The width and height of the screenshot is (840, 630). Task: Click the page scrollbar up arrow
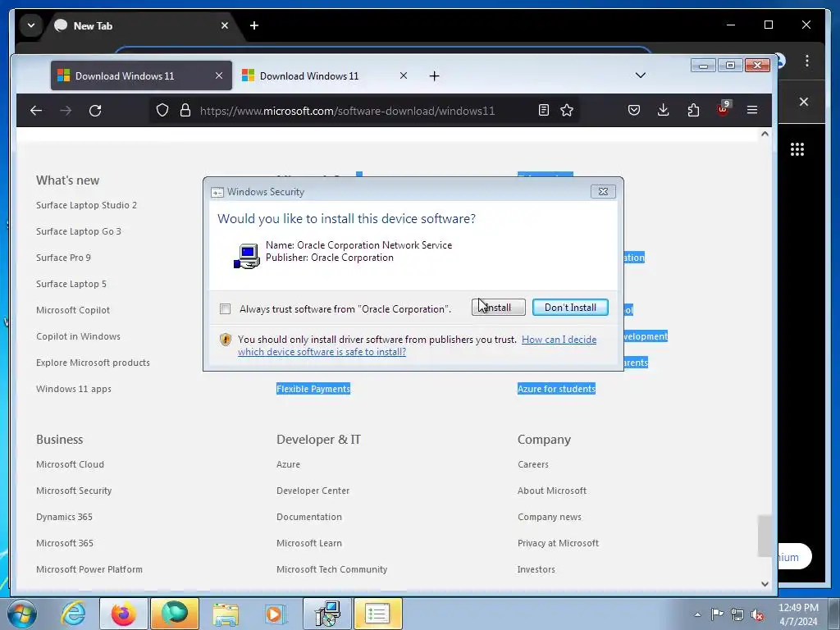click(765, 134)
